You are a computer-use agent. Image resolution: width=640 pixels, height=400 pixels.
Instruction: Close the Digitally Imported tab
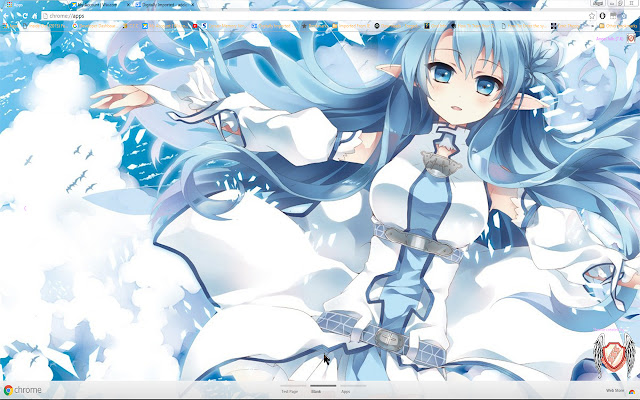coord(193,5)
